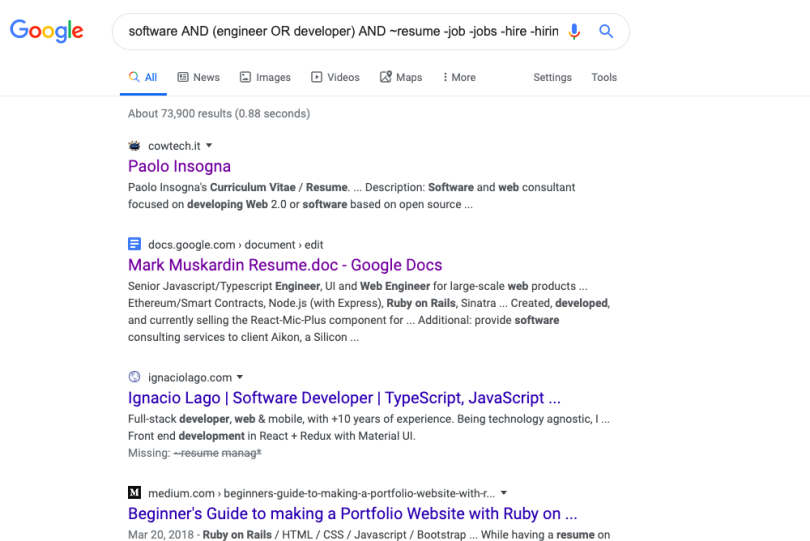The height and width of the screenshot is (541, 810).
Task: Expand cowtech.it result options arrow
Action: pyautogui.click(x=209, y=146)
